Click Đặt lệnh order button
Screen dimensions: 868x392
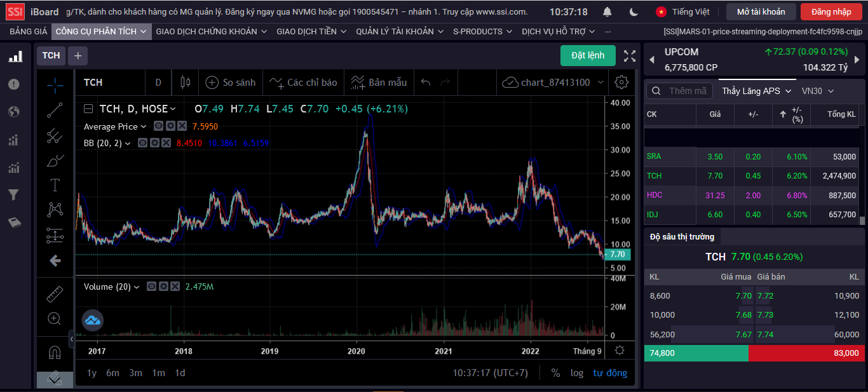[588, 55]
